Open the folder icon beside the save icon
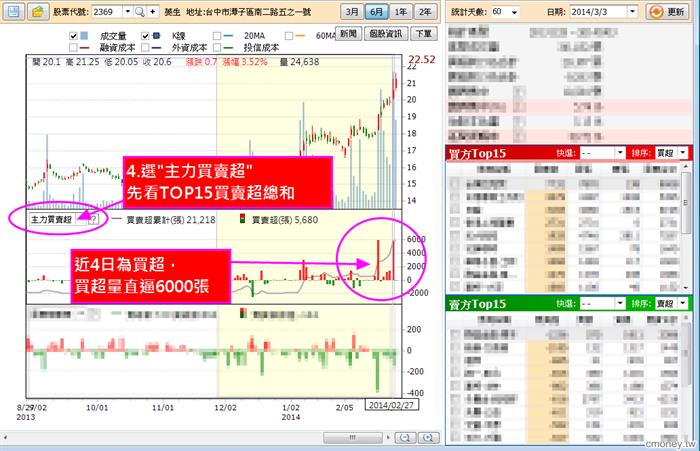This screenshot has height=451, width=700. [38, 11]
